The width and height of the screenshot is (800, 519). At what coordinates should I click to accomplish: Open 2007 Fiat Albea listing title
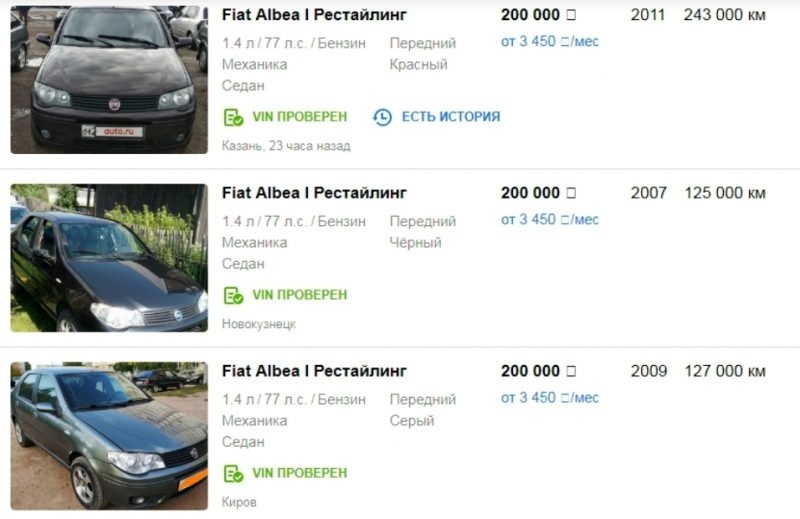click(314, 193)
